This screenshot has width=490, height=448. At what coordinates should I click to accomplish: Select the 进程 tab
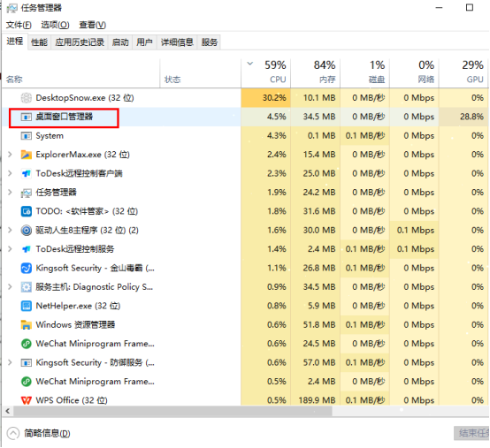(x=15, y=42)
